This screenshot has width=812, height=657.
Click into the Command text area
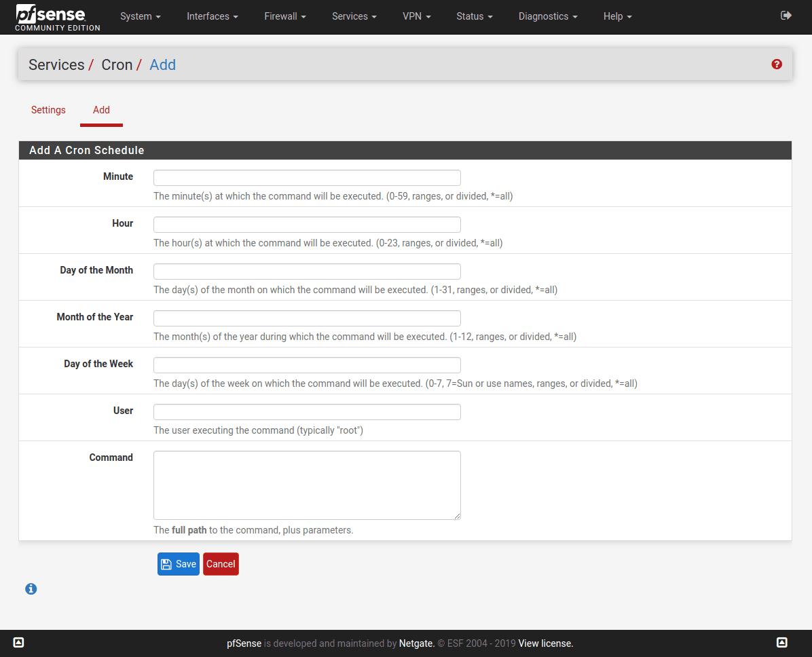307,485
